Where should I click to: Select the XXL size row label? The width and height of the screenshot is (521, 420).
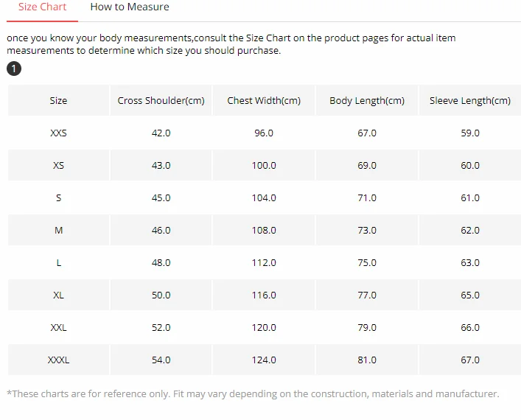tap(58, 328)
